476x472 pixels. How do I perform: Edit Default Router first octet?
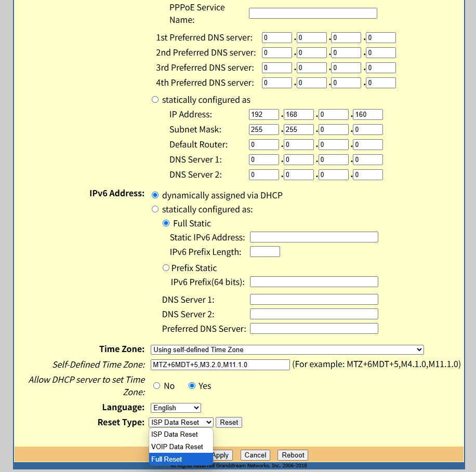click(264, 145)
